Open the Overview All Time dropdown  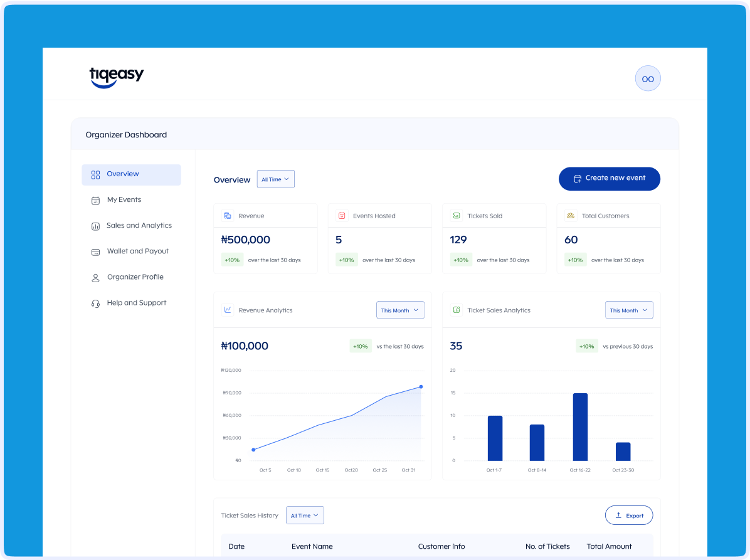click(275, 179)
